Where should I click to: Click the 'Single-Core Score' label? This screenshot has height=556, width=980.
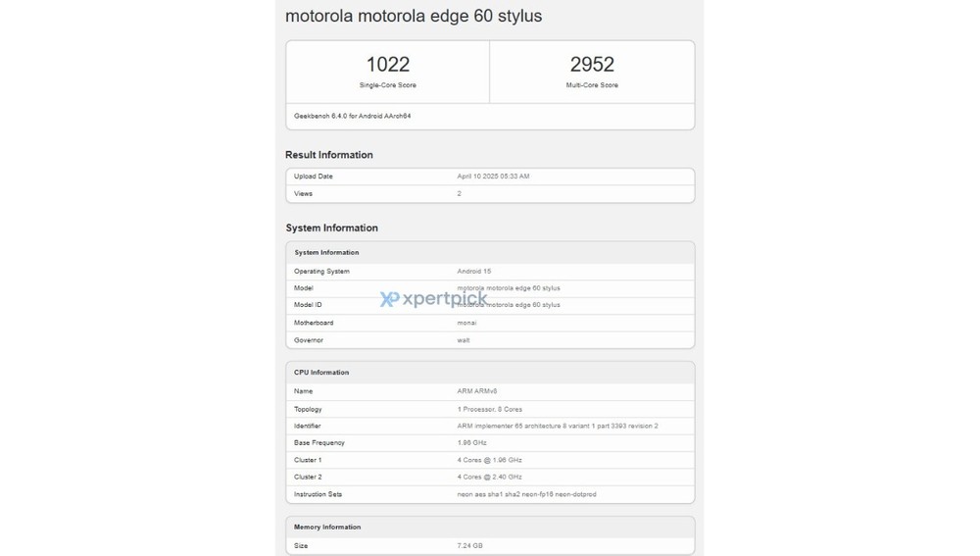pyautogui.click(x=387, y=85)
